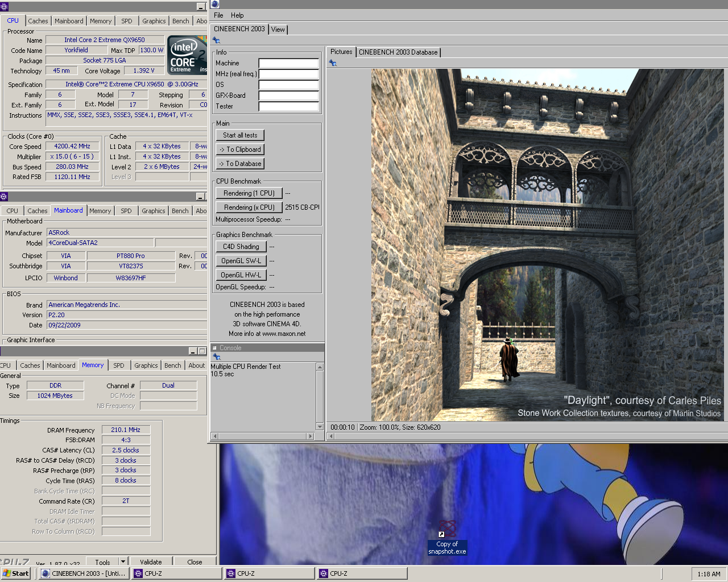Click the rendered Daylight castle picture
This screenshot has width=728, height=582.
point(548,245)
